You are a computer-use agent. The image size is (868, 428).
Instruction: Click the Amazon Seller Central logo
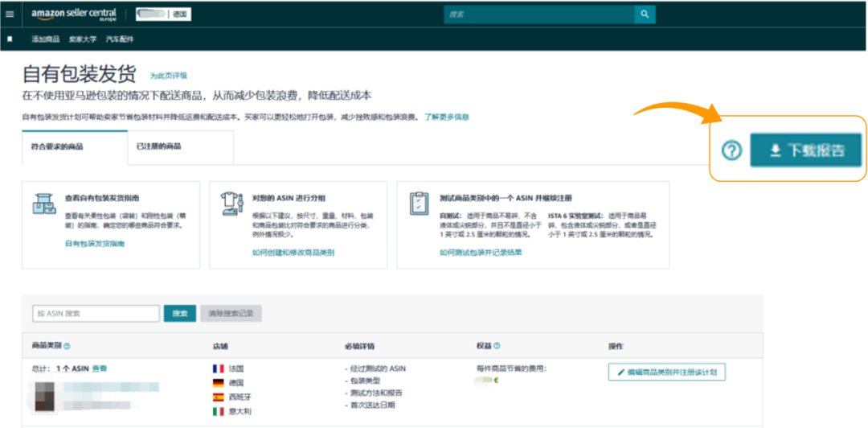click(74, 14)
